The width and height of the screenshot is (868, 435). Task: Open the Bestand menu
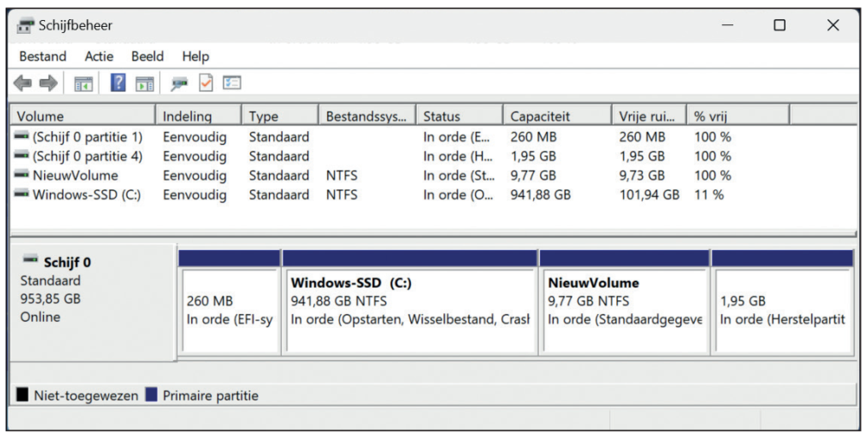click(x=43, y=56)
